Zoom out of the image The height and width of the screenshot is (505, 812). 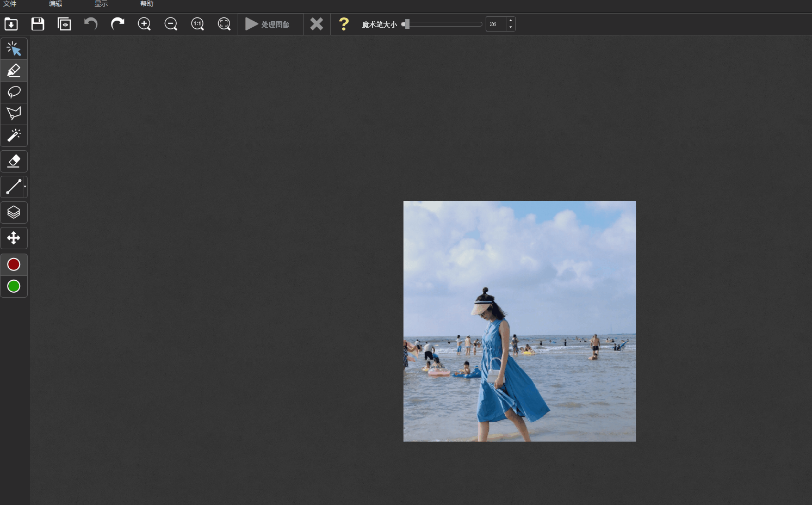click(171, 24)
